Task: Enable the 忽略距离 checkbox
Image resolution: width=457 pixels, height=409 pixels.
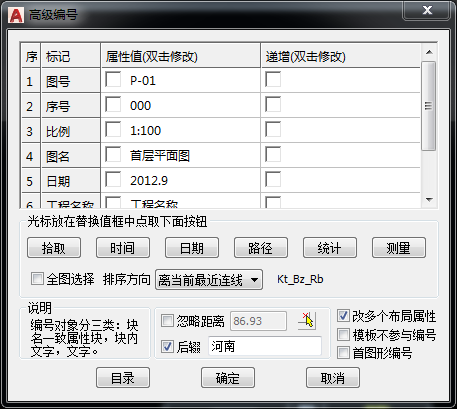Action: [x=167, y=321]
